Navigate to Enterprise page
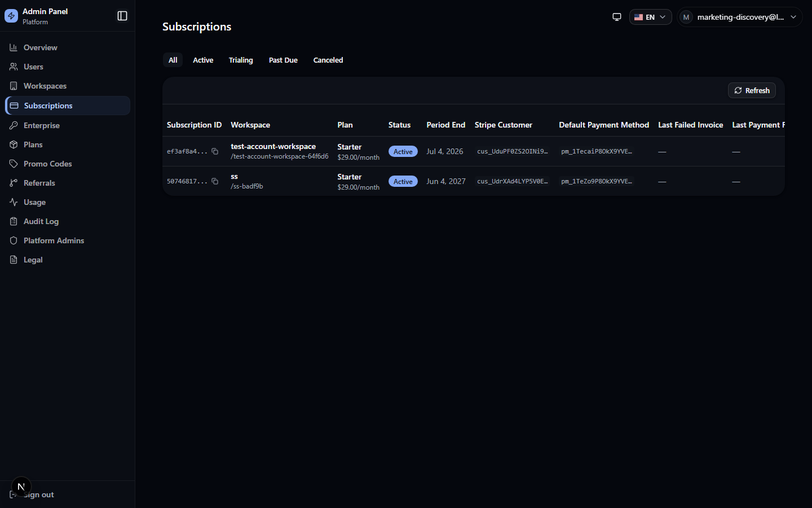The height and width of the screenshot is (508, 812). click(x=68, y=125)
